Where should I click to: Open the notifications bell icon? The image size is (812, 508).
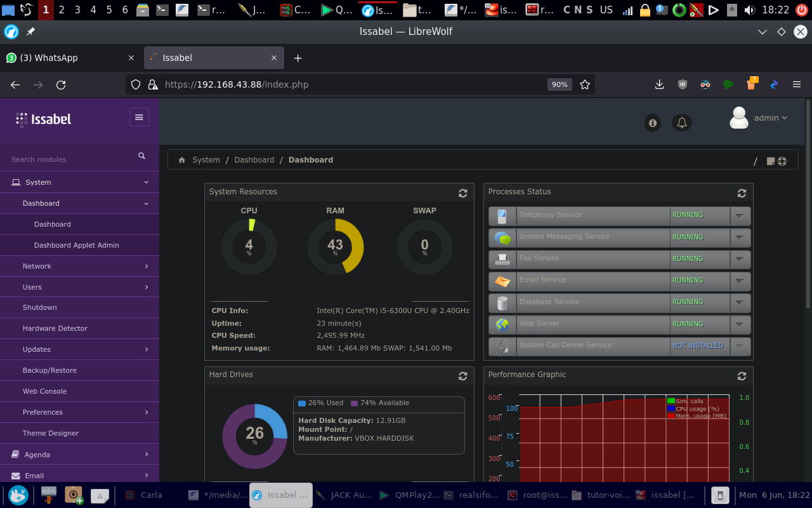[x=682, y=123]
